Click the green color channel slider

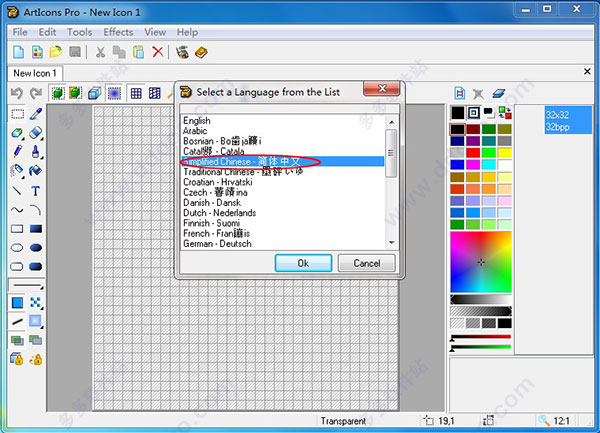(481, 347)
